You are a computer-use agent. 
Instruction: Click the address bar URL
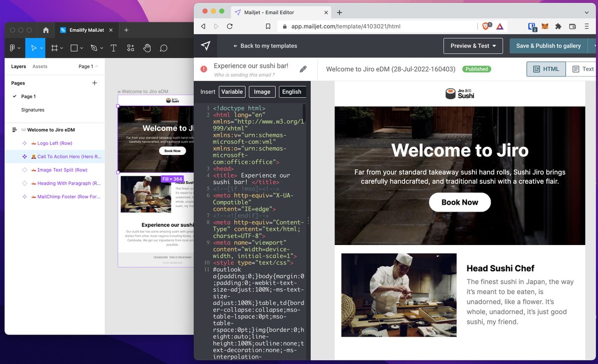point(346,26)
